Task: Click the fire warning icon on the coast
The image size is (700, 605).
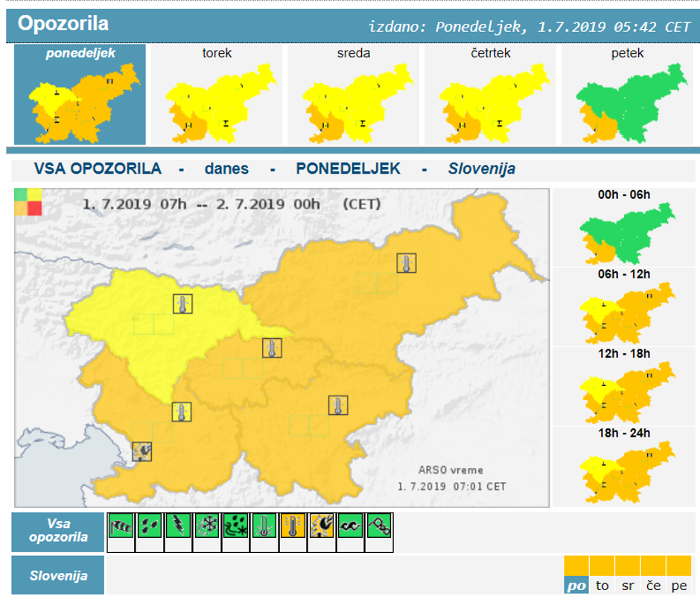Action: click(142, 451)
